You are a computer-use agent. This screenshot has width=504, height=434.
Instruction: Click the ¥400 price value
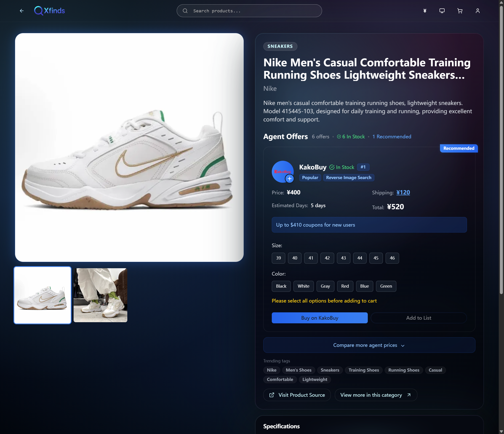click(293, 193)
